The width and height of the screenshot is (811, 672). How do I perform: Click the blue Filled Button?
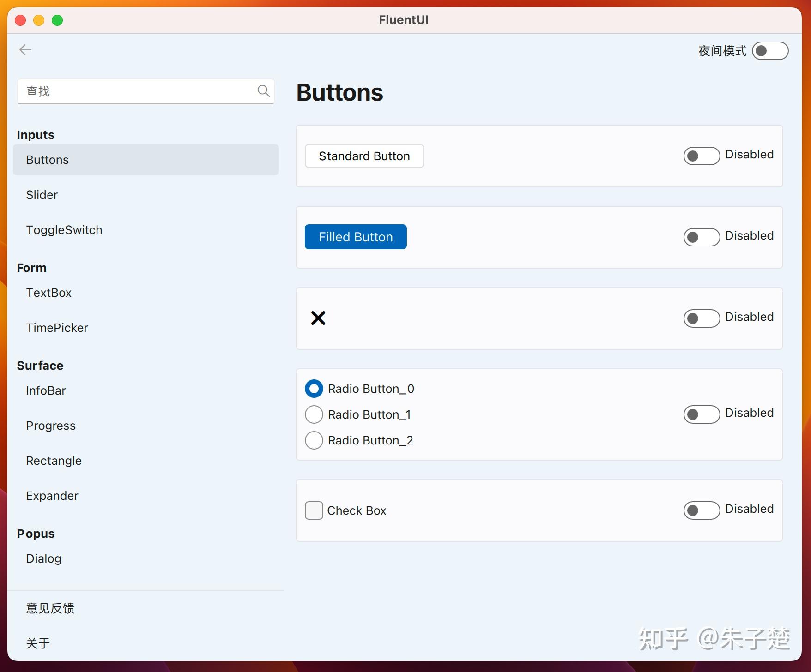(x=356, y=237)
